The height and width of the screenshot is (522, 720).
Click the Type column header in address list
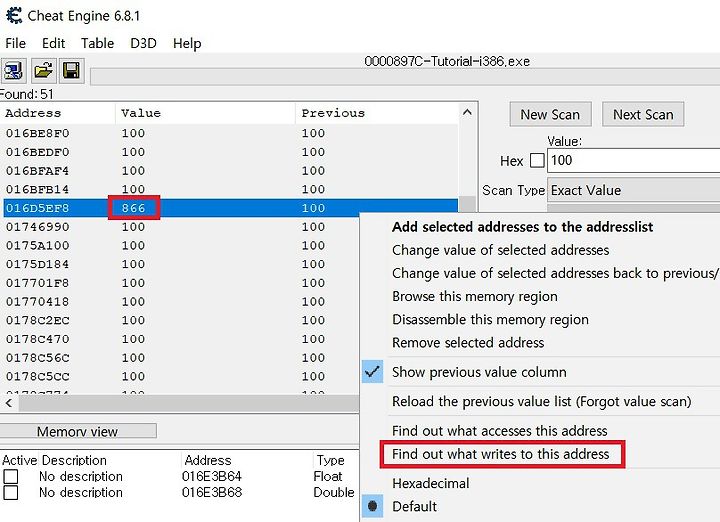(331, 460)
